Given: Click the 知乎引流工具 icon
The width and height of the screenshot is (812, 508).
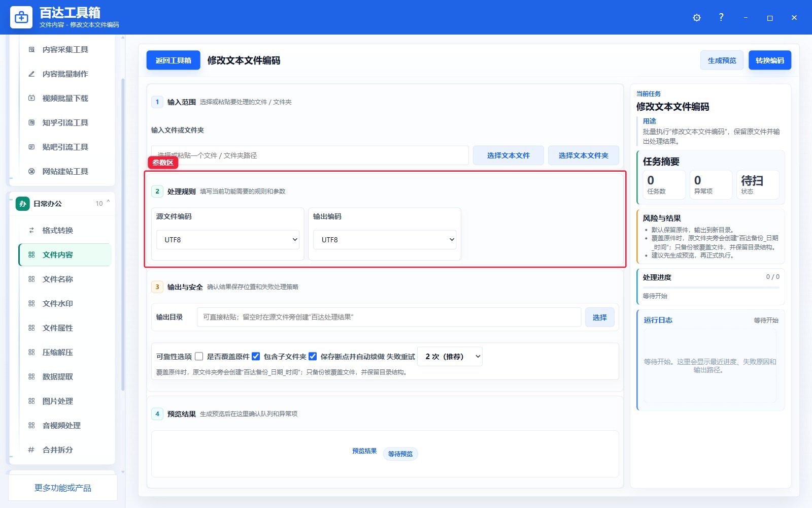Looking at the screenshot, I should tap(31, 123).
